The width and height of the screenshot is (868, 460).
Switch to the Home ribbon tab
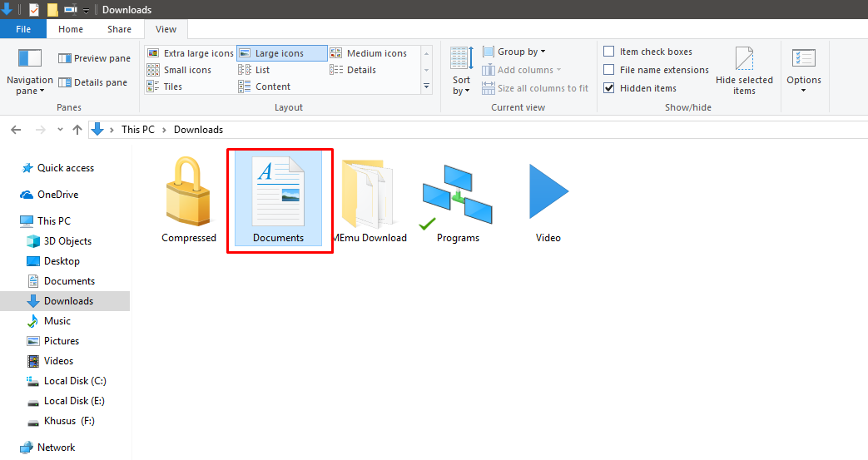coord(71,29)
